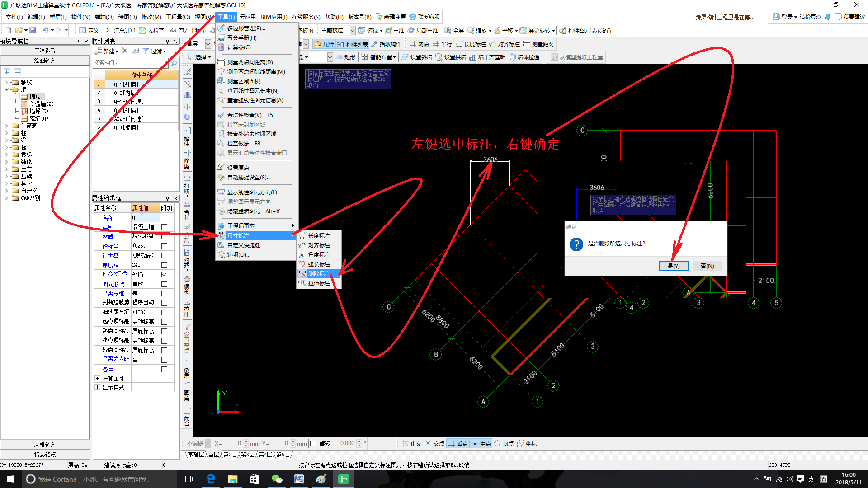
Task: Collapse the 墙 tree node
Action: tap(7, 89)
